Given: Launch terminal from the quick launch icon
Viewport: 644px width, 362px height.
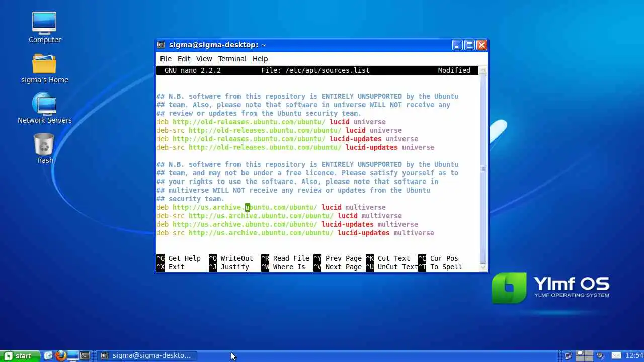Looking at the screenshot, I should pos(85,356).
